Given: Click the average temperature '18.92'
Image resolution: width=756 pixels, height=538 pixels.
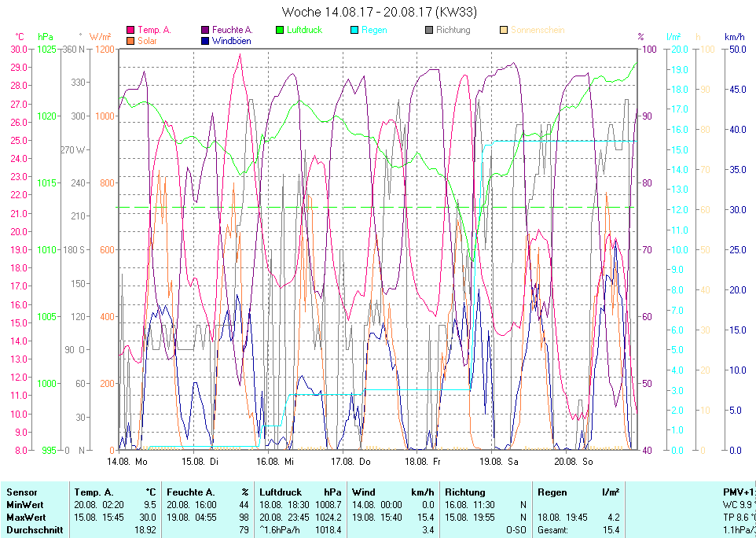Looking at the screenshot, I should (145, 530).
